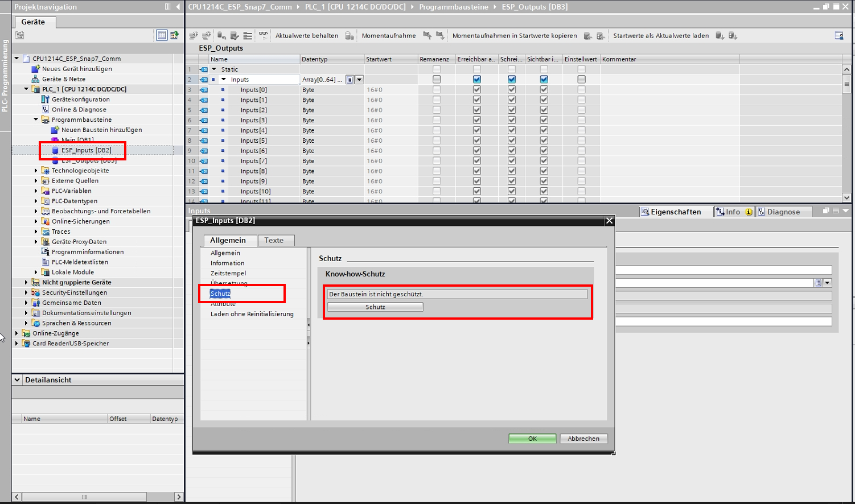Click the Gerätekonfiguration wrench icon
This screenshot has width=855, height=504.
(x=46, y=100)
